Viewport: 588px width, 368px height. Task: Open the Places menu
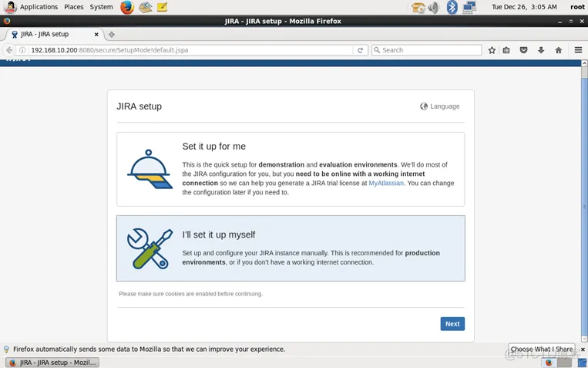tap(74, 7)
